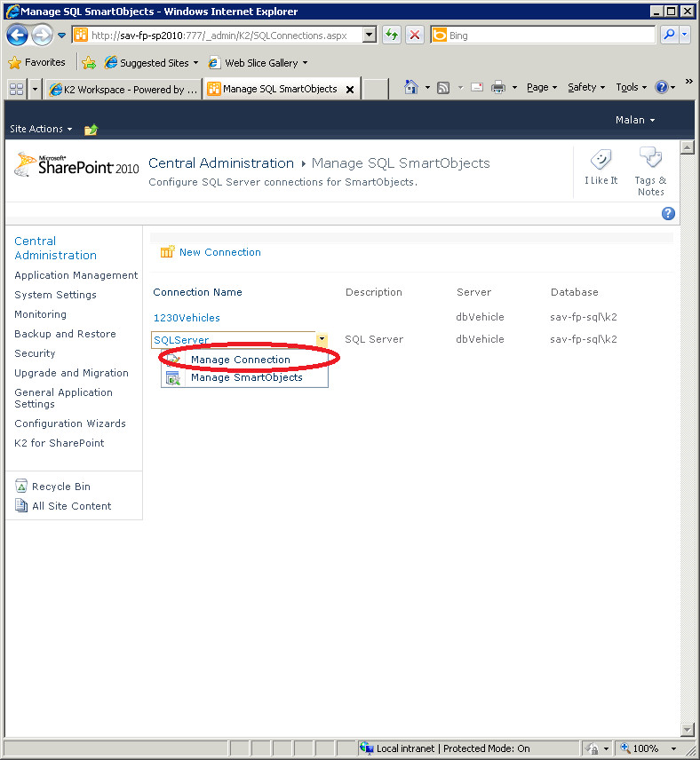Click the browser Forward arrow button

[x=43, y=35]
